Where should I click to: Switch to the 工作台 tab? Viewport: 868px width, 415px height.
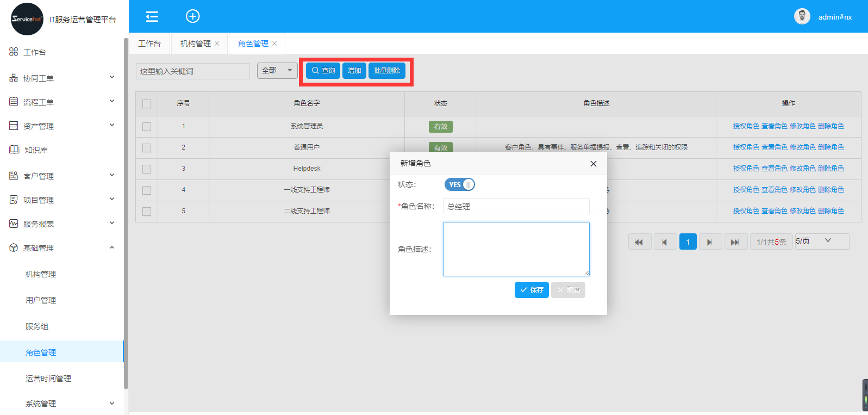(x=149, y=44)
